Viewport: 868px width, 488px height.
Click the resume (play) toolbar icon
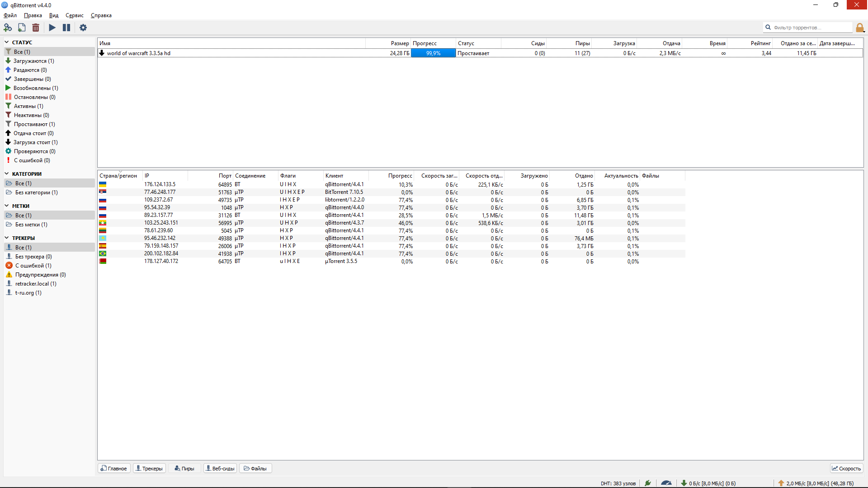tap(52, 28)
